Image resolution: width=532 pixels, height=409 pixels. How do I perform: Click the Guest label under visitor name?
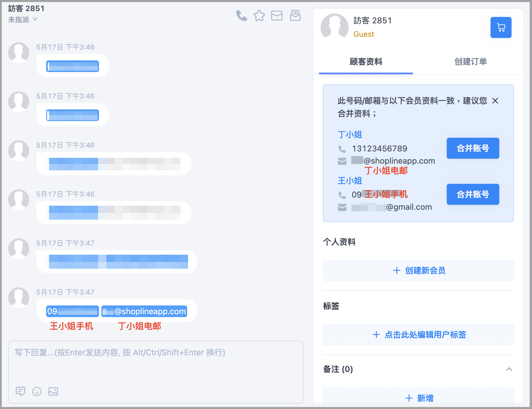(364, 34)
